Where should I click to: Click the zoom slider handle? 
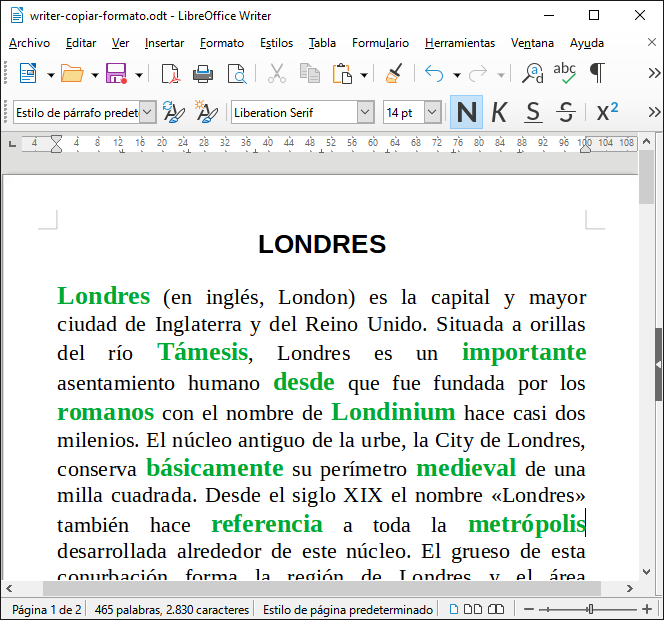[590, 609]
